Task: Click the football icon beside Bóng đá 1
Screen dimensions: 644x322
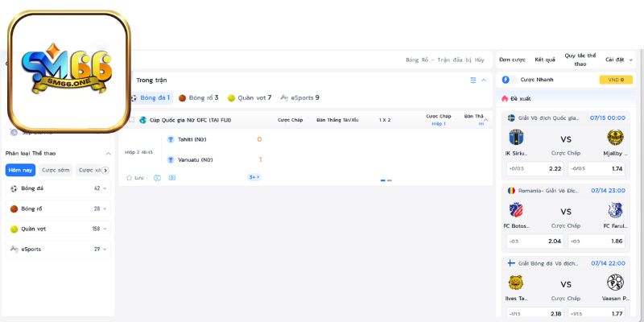Action: click(134, 98)
